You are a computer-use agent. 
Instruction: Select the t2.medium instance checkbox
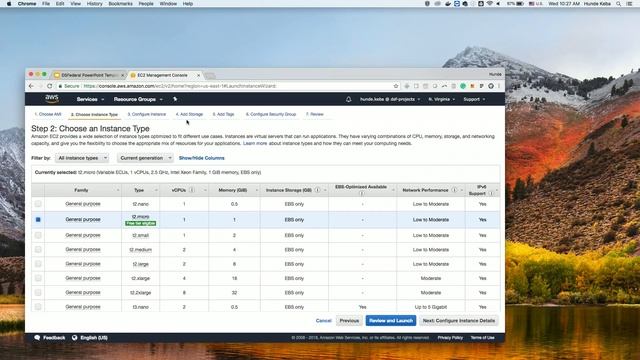[x=38, y=249]
